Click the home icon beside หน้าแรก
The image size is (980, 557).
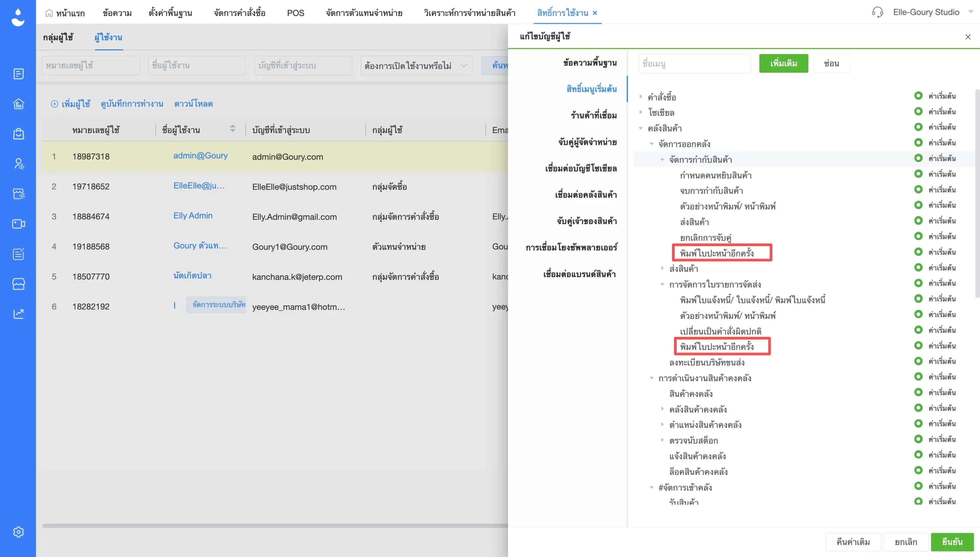(49, 13)
